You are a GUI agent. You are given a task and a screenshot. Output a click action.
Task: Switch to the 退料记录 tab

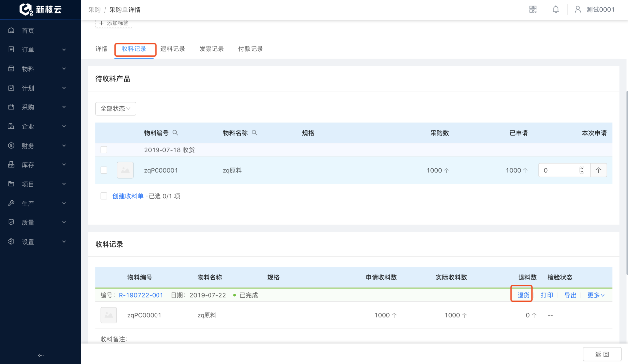click(x=173, y=49)
